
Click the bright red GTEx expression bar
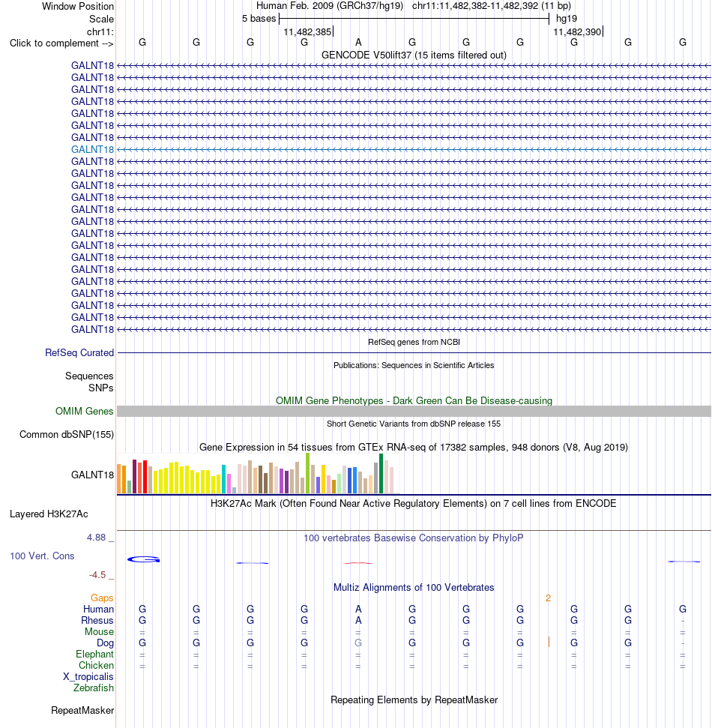pos(145,477)
